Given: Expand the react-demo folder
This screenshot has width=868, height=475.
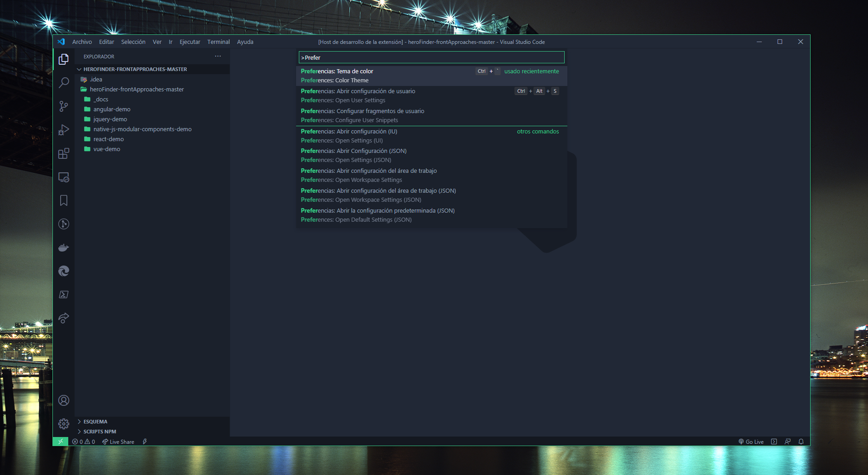Looking at the screenshot, I should click(x=152, y=139).
